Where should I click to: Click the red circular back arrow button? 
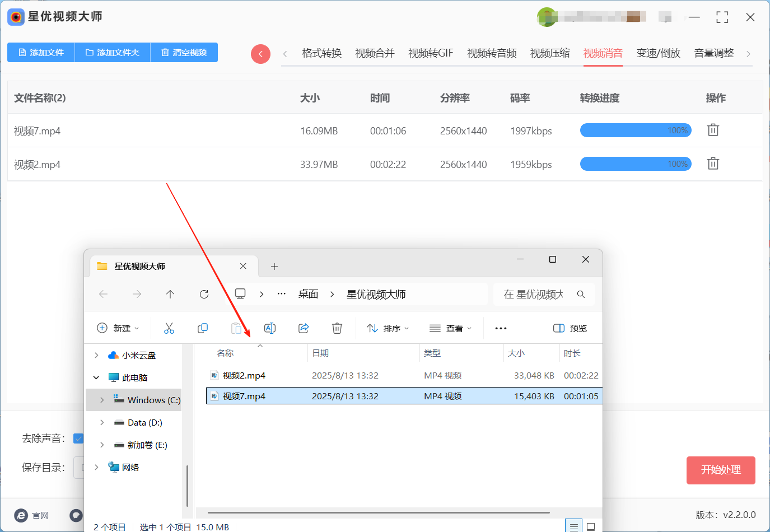coord(260,54)
